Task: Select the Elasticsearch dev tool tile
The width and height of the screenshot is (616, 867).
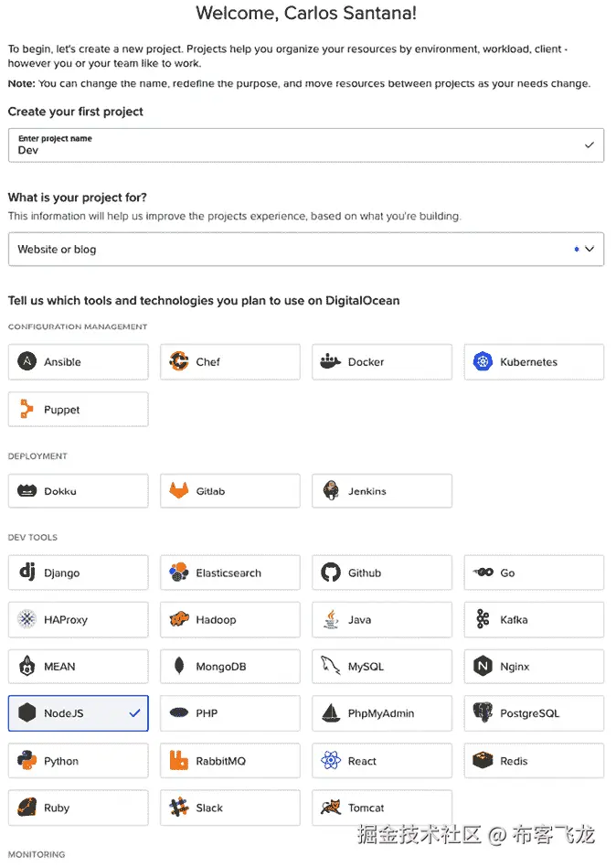Action: click(229, 573)
